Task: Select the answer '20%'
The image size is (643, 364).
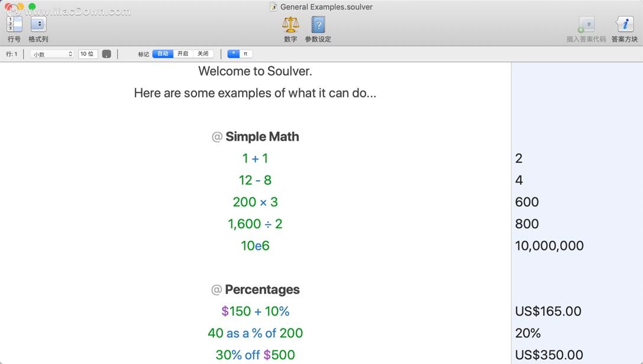Action: 528,333
